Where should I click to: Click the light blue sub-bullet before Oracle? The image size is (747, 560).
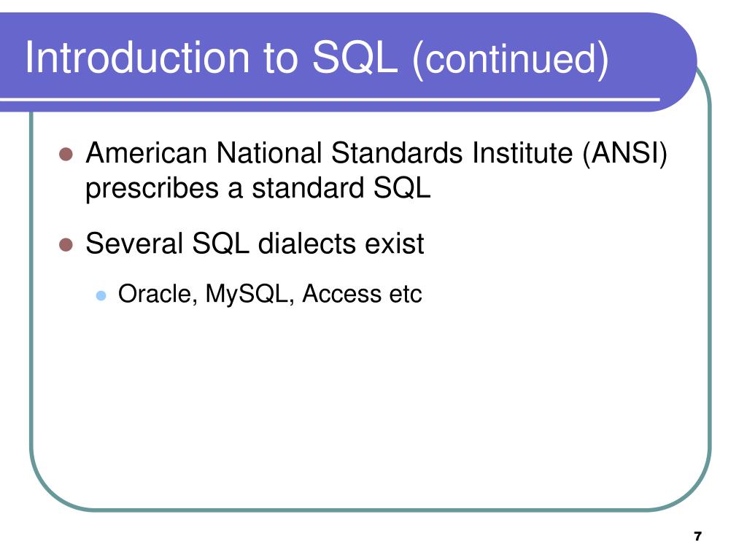[x=101, y=295]
